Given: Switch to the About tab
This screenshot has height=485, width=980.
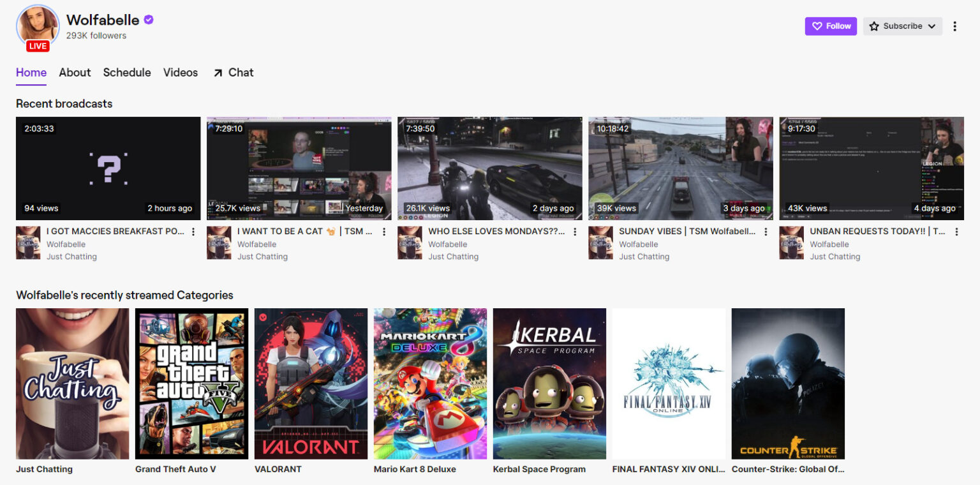Looking at the screenshot, I should 75,72.
